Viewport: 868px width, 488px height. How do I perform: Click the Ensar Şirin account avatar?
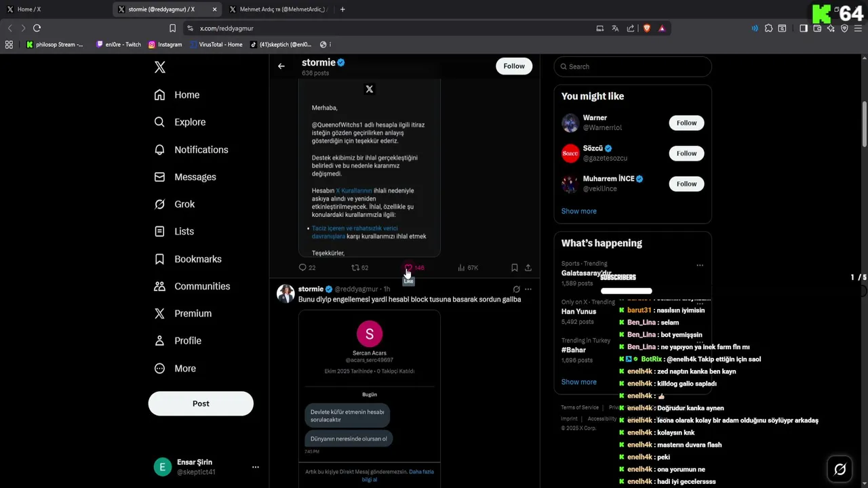point(163,467)
